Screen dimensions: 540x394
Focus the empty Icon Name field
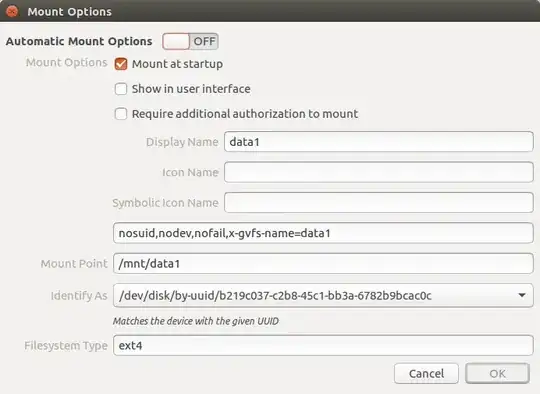point(379,172)
